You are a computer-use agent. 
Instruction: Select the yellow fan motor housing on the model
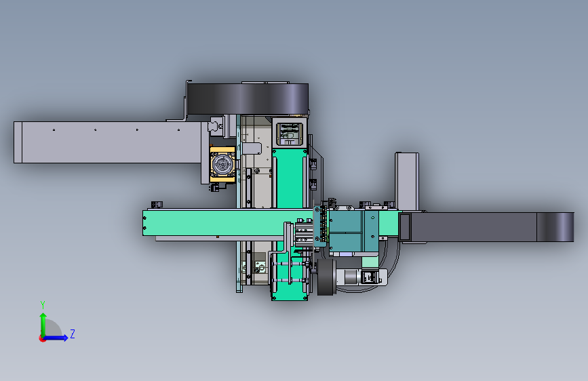pos(222,164)
